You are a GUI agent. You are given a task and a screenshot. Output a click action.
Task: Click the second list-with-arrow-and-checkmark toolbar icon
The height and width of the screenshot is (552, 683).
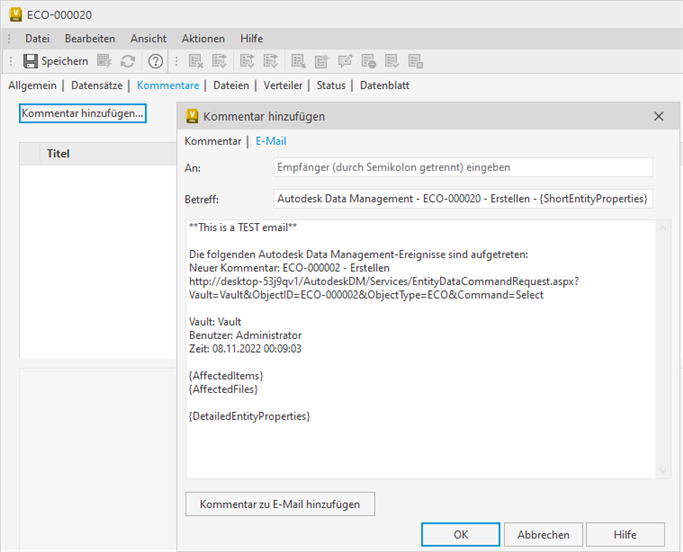[247, 61]
